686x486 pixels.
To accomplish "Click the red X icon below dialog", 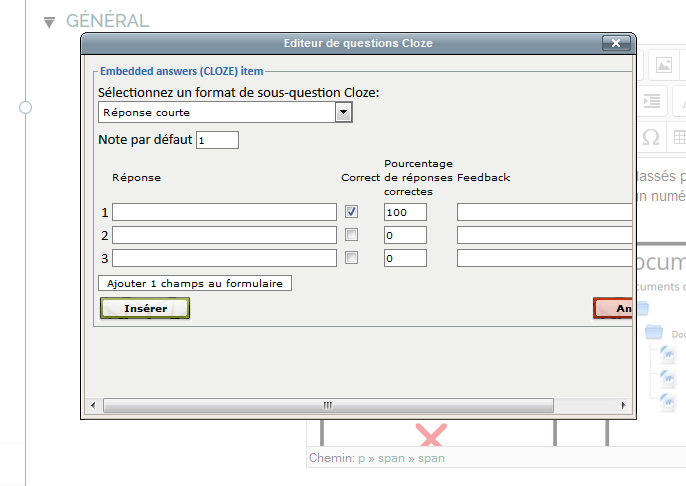I will click(431, 435).
